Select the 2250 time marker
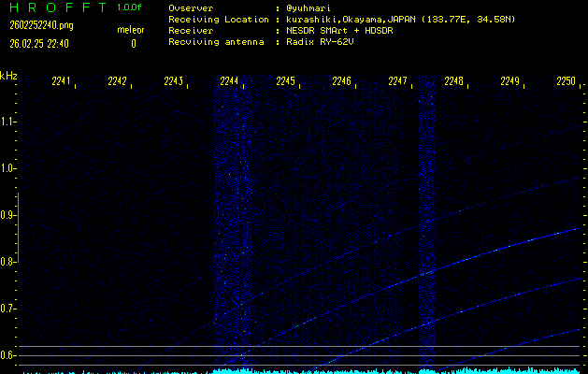The height and width of the screenshot is (374, 588). click(566, 81)
